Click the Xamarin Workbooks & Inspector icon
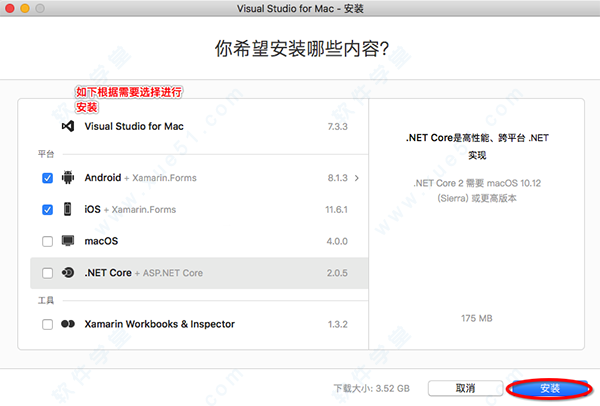 click(x=68, y=324)
